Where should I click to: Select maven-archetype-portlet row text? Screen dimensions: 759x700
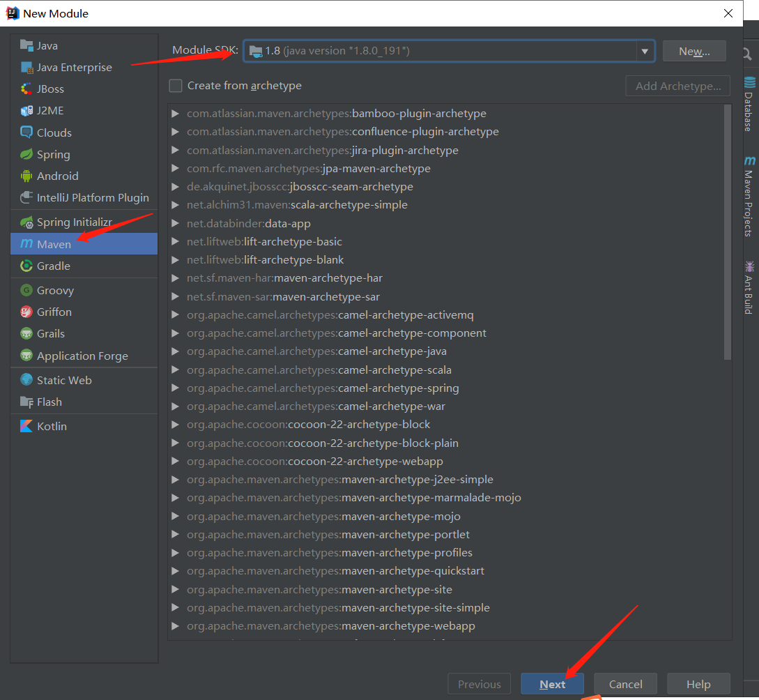[328, 535]
